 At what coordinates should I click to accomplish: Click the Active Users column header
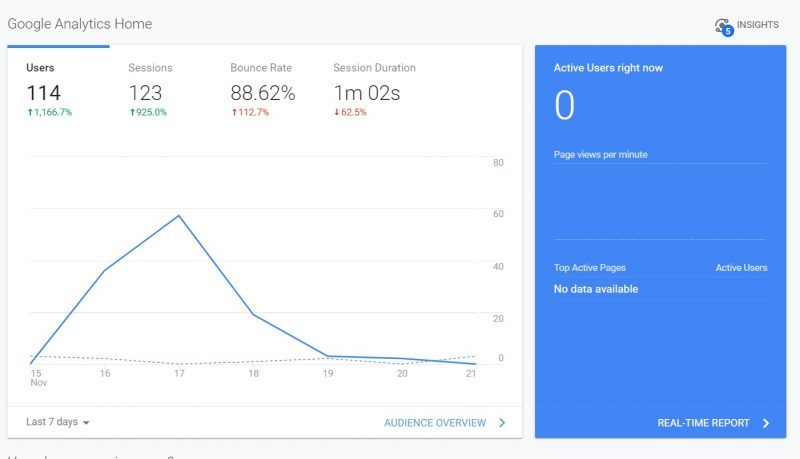click(741, 268)
